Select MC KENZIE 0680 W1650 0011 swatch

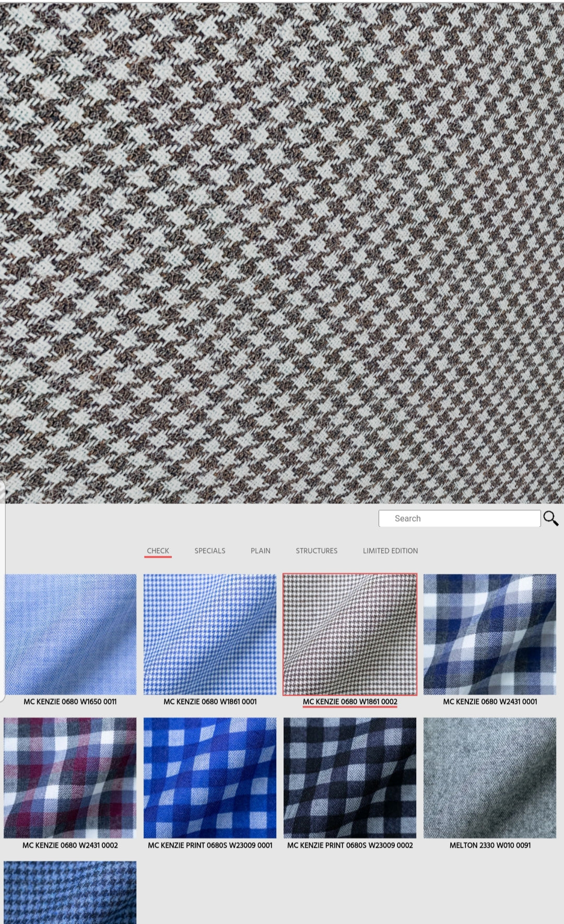click(70, 634)
